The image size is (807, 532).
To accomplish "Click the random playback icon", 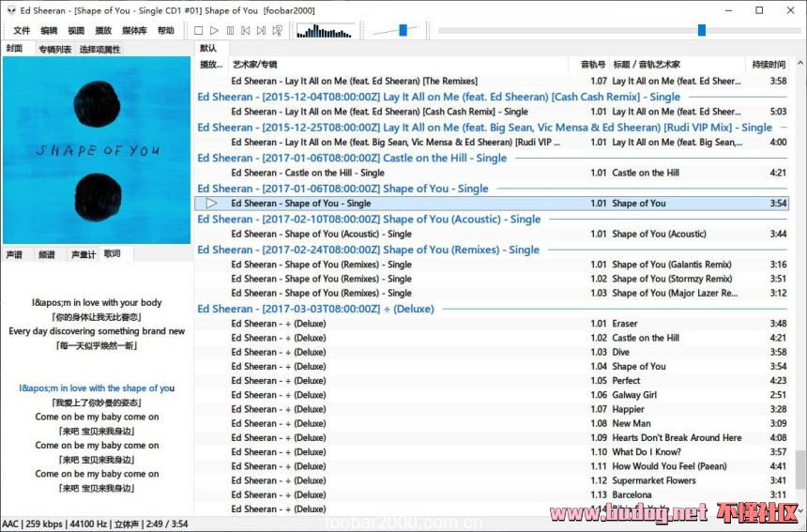I will coord(278,31).
